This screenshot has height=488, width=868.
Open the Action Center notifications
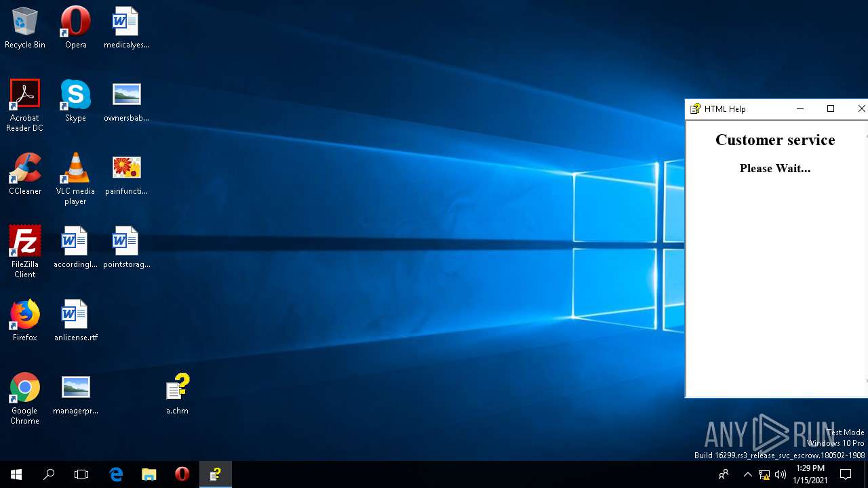846,474
